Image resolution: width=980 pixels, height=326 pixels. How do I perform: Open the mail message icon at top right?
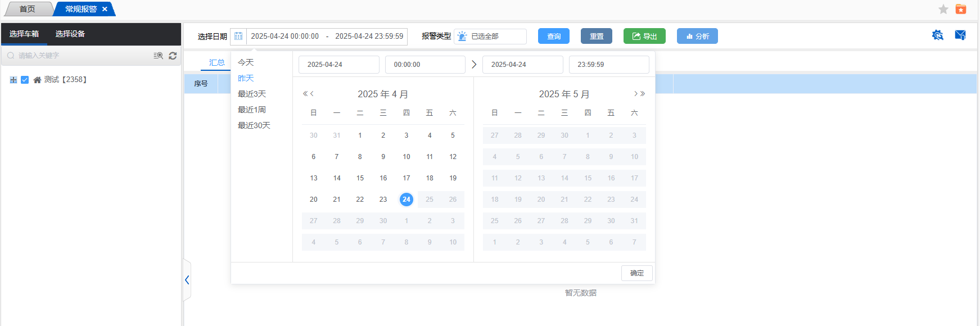coord(960,35)
